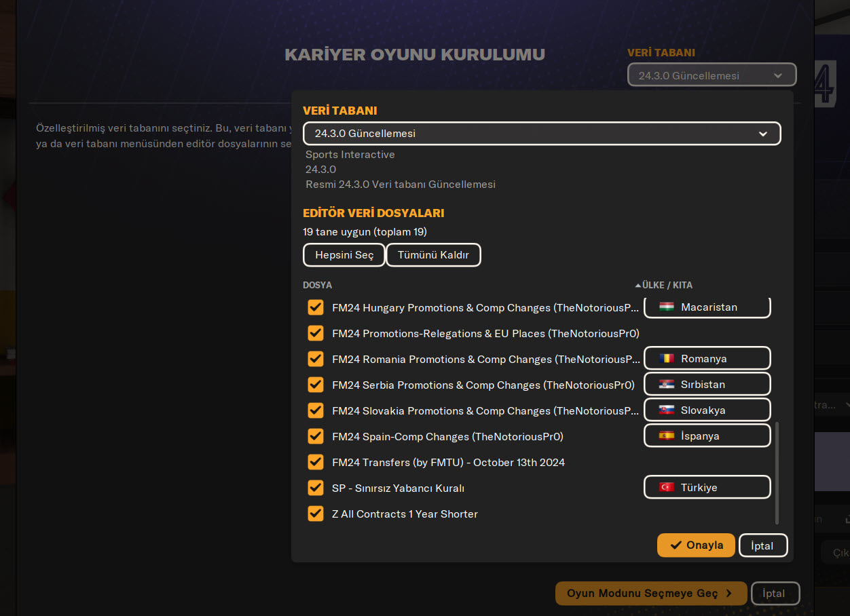Click the arrow icon on Oyun Modunu Seçmeye Geç
The image size is (850, 616).
point(729,594)
